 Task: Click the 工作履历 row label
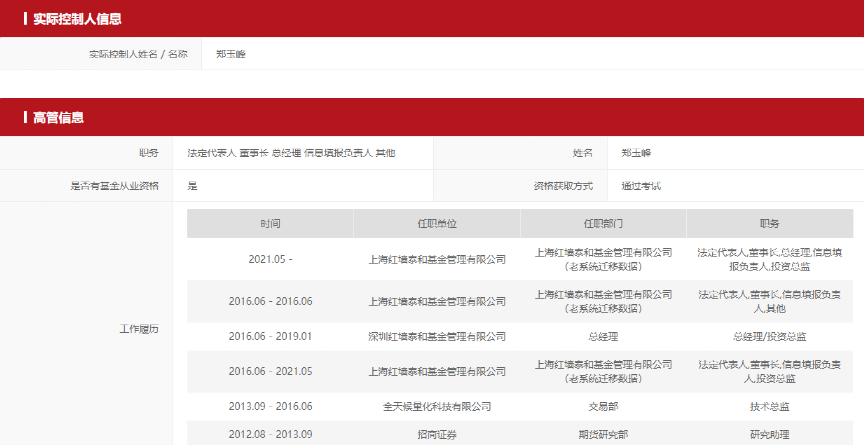coord(139,328)
